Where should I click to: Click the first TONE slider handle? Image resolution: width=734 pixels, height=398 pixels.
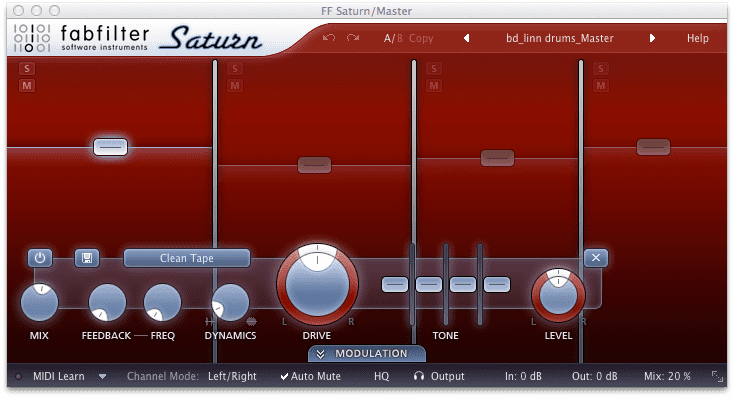(395, 284)
